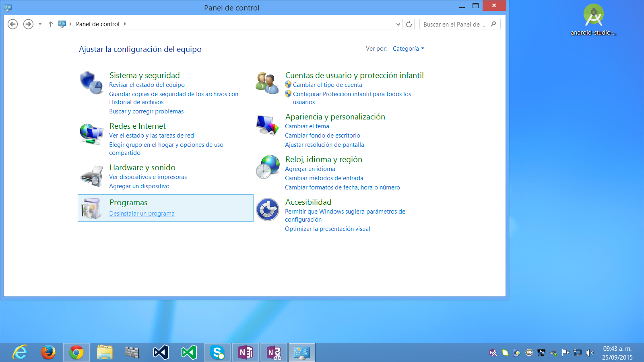Open Skype from the taskbar
This screenshot has width=644, height=362.
point(217,353)
